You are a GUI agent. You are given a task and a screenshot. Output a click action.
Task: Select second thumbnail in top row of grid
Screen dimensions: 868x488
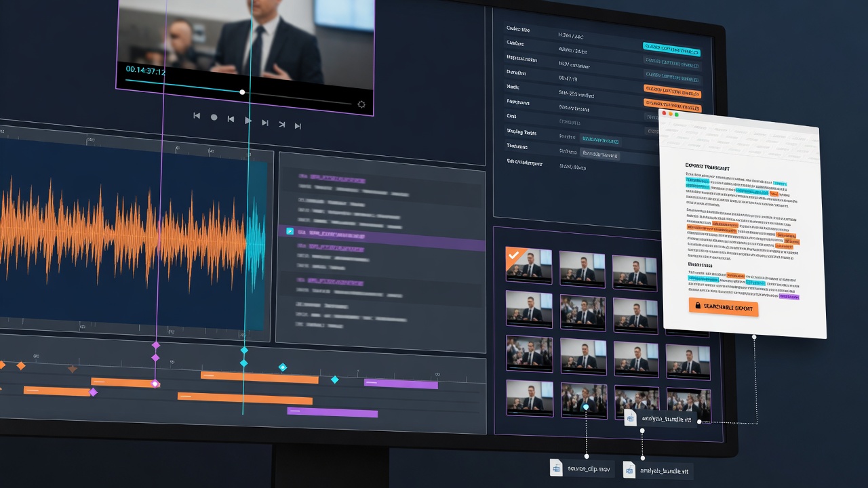click(582, 269)
